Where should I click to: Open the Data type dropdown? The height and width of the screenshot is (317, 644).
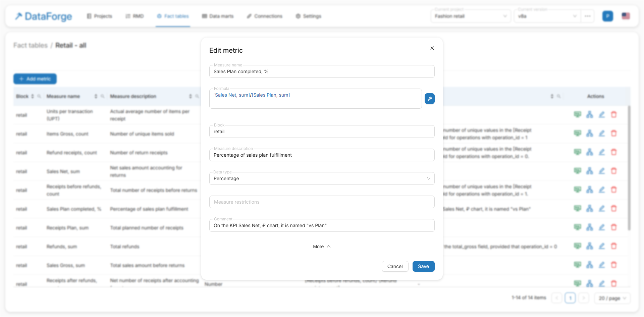tap(322, 178)
